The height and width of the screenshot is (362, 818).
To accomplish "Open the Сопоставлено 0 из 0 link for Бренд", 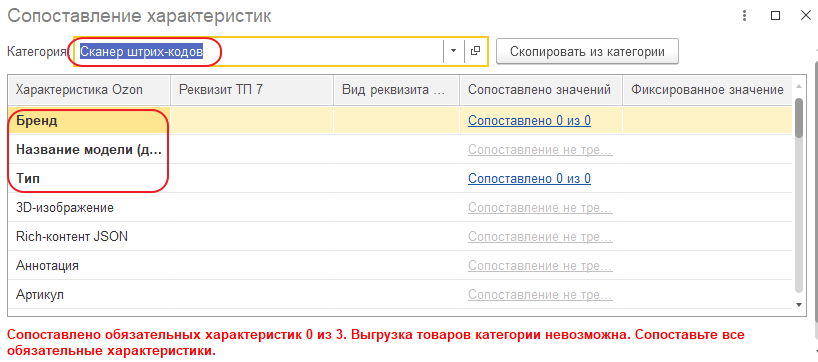I will [529, 120].
